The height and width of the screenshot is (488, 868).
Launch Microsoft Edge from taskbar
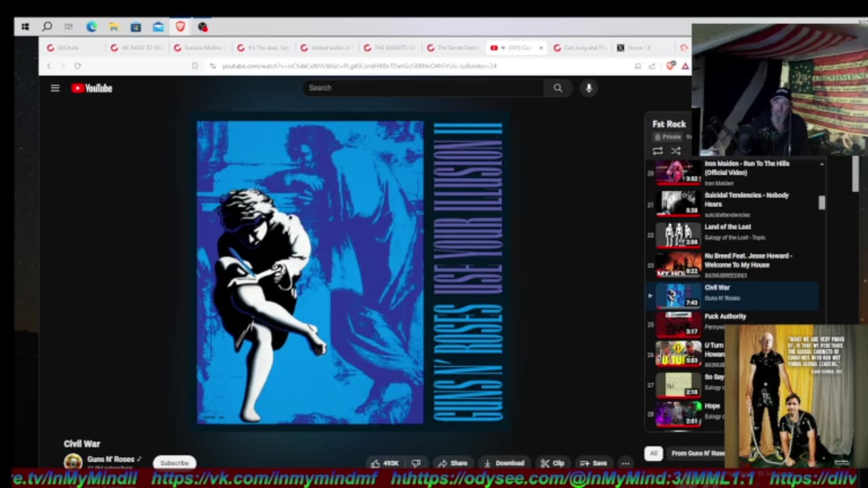pos(92,27)
